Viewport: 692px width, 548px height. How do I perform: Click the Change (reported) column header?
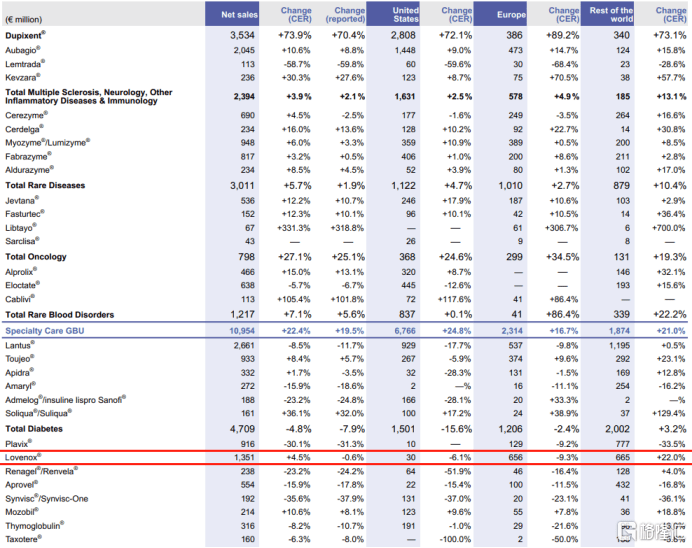[x=347, y=13]
